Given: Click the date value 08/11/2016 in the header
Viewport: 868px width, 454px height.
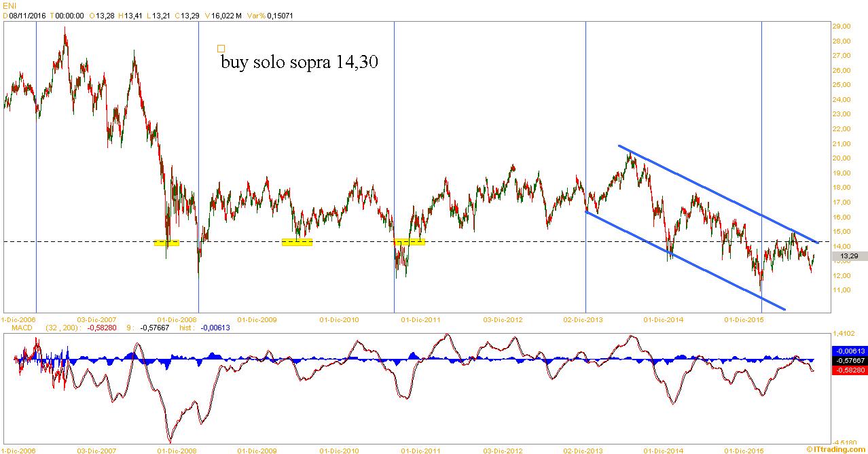Looking at the screenshot, I should pos(27,15).
